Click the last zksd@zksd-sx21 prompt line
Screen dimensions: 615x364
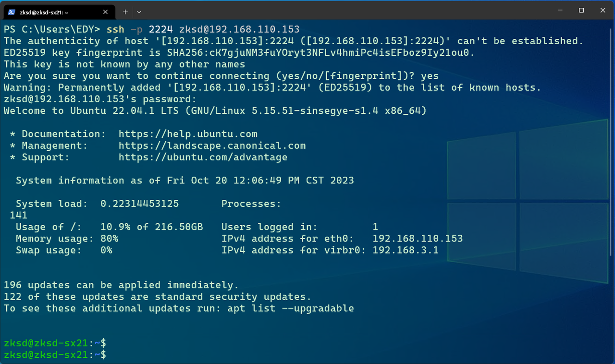click(x=54, y=355)
